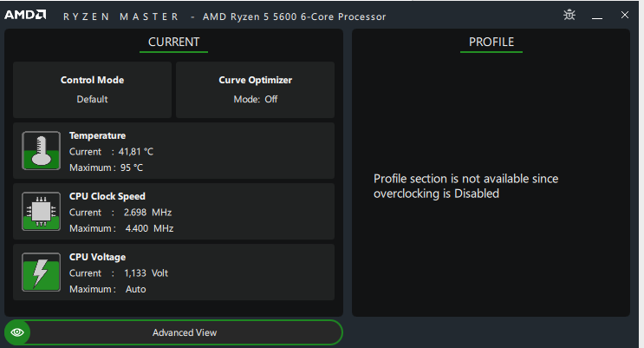This screenshot has height=348, width=644.
Task: Click the maximum temperature value 95 °C
Action: pyautogui.click(x=131, y=167)
